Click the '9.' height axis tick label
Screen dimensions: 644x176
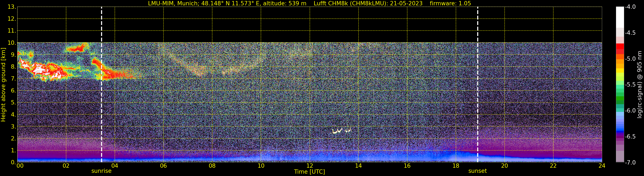pyautogui.click(x=13, y=55)
